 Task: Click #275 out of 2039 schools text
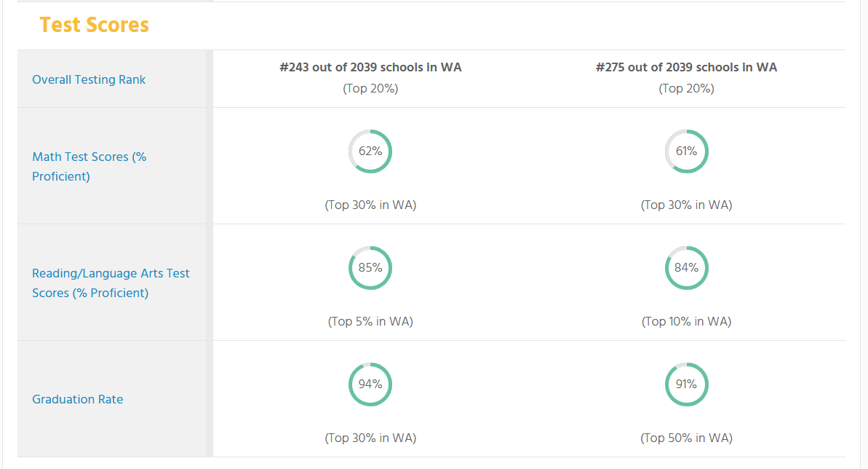click(x=686, y=67)
